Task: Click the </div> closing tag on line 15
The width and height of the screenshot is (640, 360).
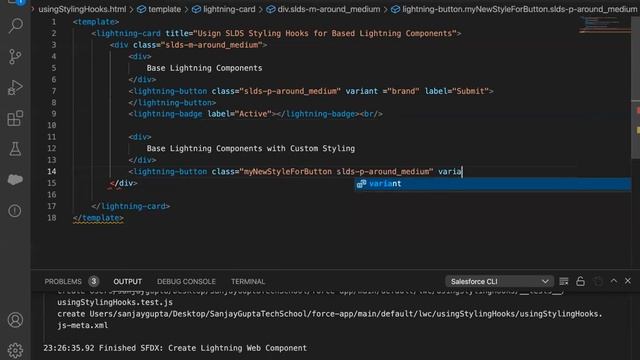Action: tap(124, 183)
